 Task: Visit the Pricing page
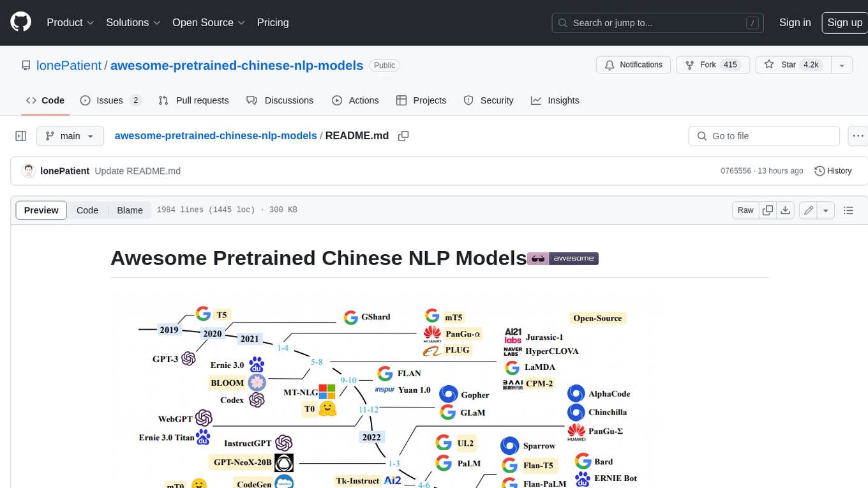click(273, 22)
